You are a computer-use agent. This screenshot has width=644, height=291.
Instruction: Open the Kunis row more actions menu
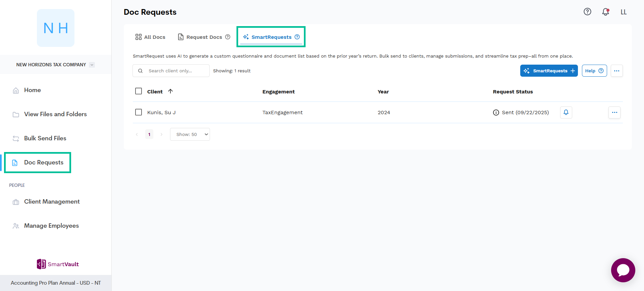pyautogui.click(x=614, y=113)
